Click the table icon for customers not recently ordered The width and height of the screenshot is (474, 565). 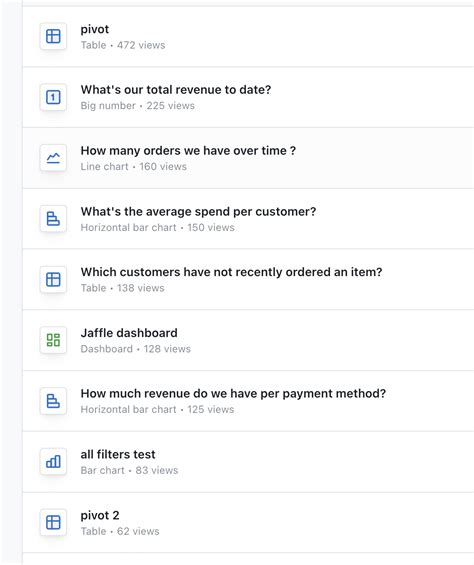pyautogui.click(x=53, y=280)
